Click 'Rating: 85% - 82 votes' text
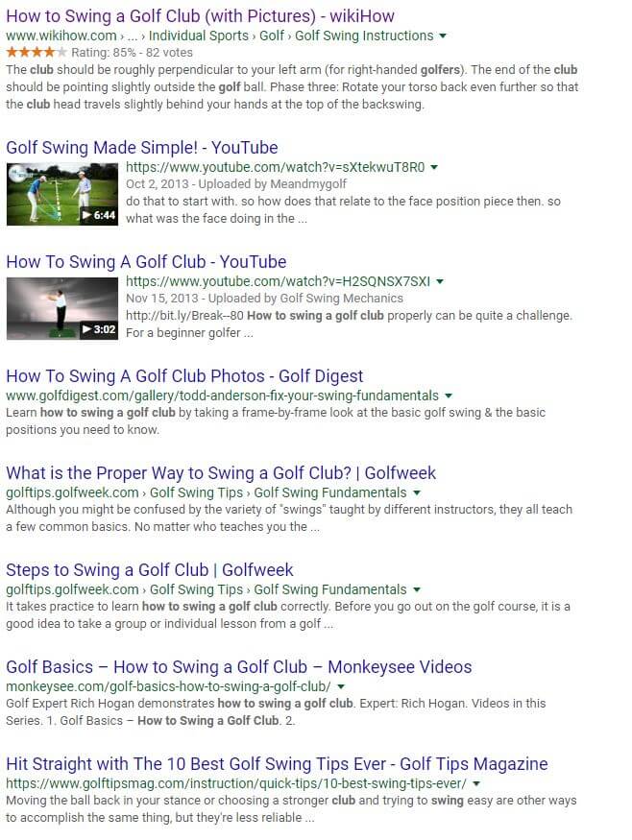The height and width of the screenshot is (840, 632). [x=132, y=53]
